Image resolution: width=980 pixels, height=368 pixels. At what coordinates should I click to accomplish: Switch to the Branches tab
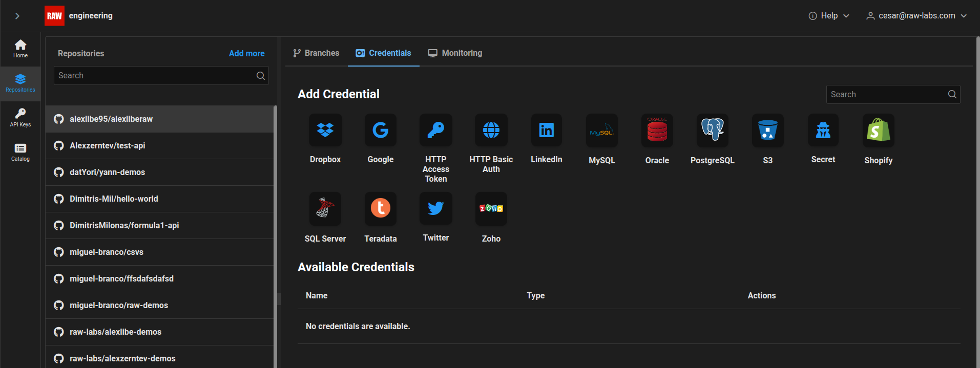tap(316, 53)
